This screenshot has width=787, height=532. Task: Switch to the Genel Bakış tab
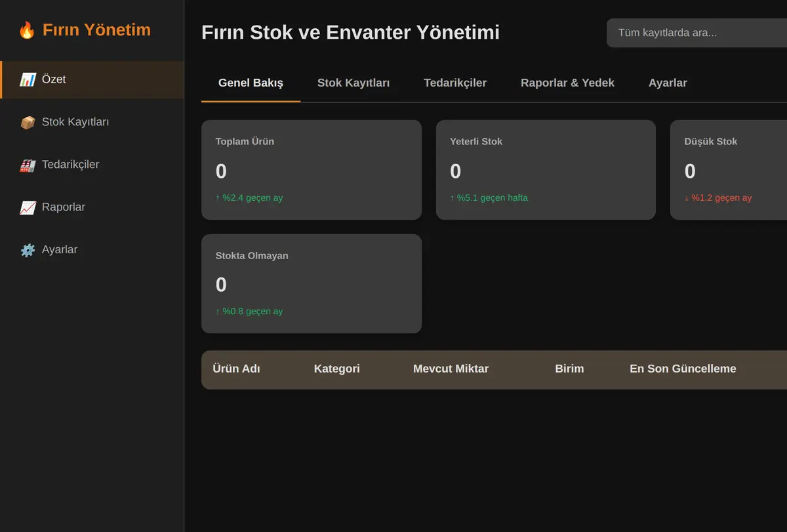pos(251,83)
